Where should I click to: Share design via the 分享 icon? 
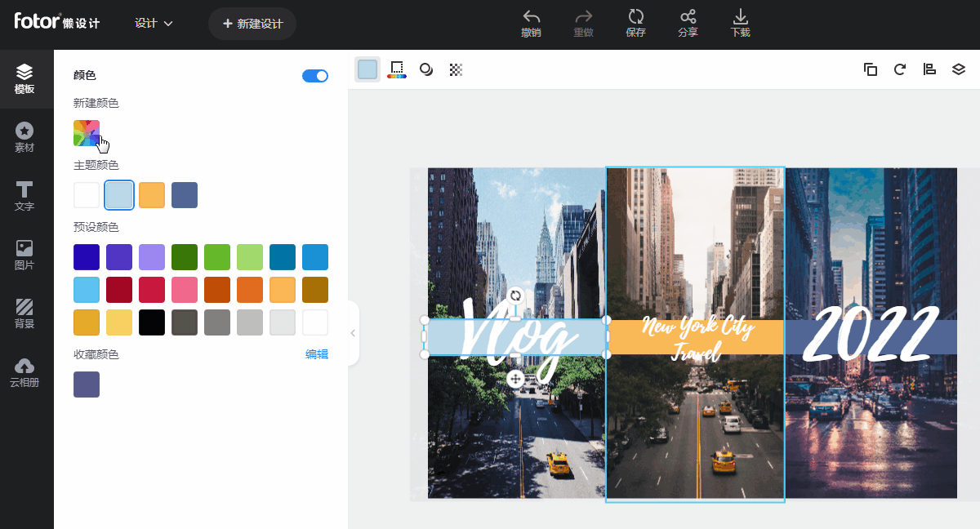[x=688, y=24]
